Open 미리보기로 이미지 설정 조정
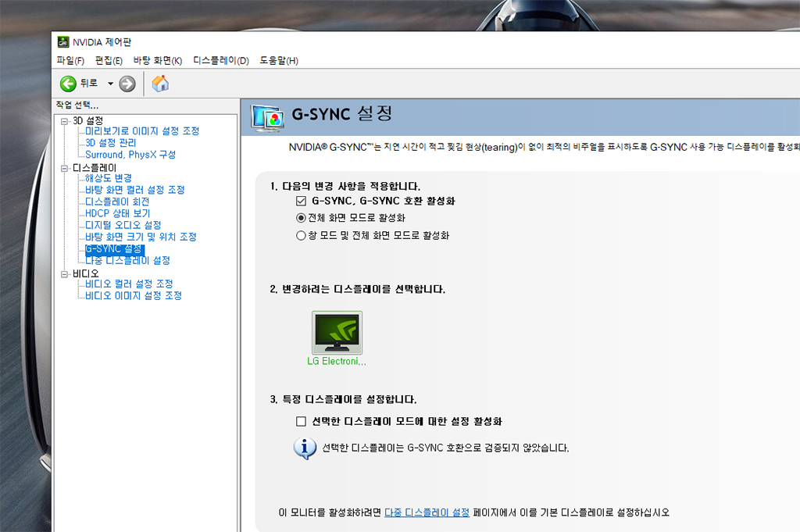Image resolution: width=800 pixels, height=532 pixels. pos(142,131)
